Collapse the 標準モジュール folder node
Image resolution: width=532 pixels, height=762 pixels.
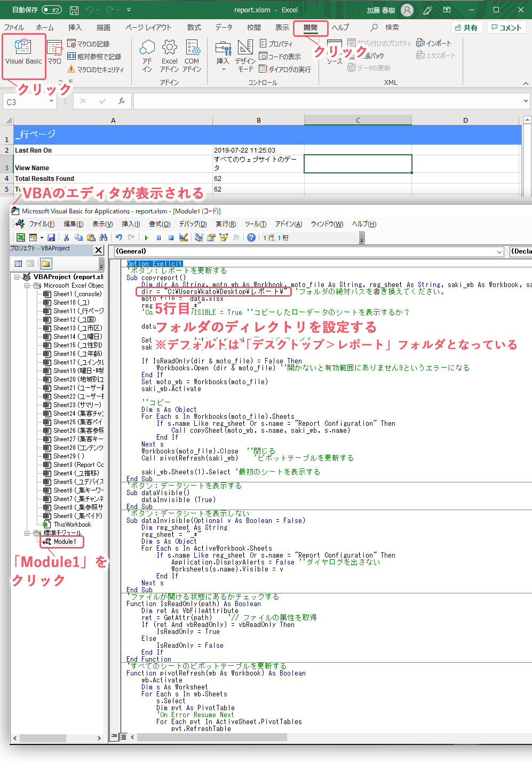27,533
